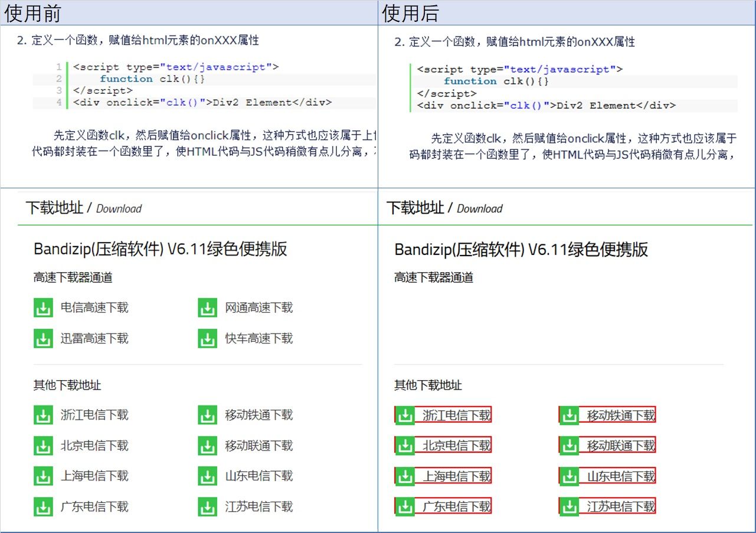Select 山东电信下载 link text in 使用后 panel
The image size is (756, 533).
pyautogui.click(x=621, y=476)
